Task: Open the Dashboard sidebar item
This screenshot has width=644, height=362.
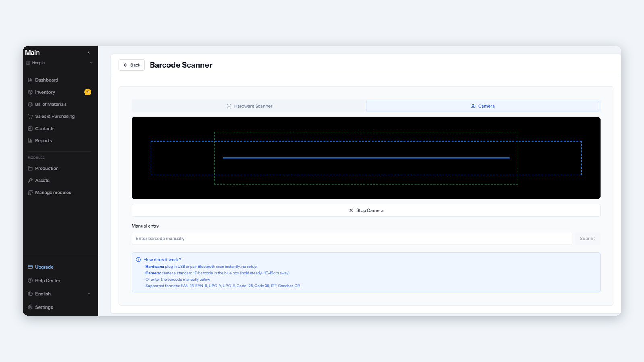Action: [60, 80]
